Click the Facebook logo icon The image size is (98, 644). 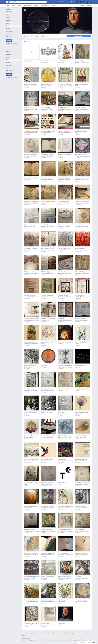[7, 2]
